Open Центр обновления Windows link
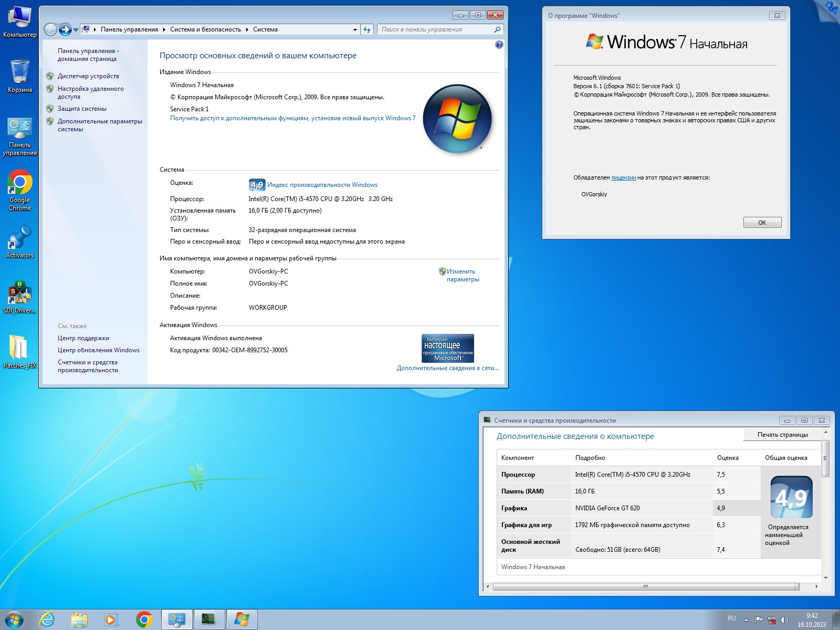This screenshot has width=840, height=630. pyautogui.click(x=99, y=350)
